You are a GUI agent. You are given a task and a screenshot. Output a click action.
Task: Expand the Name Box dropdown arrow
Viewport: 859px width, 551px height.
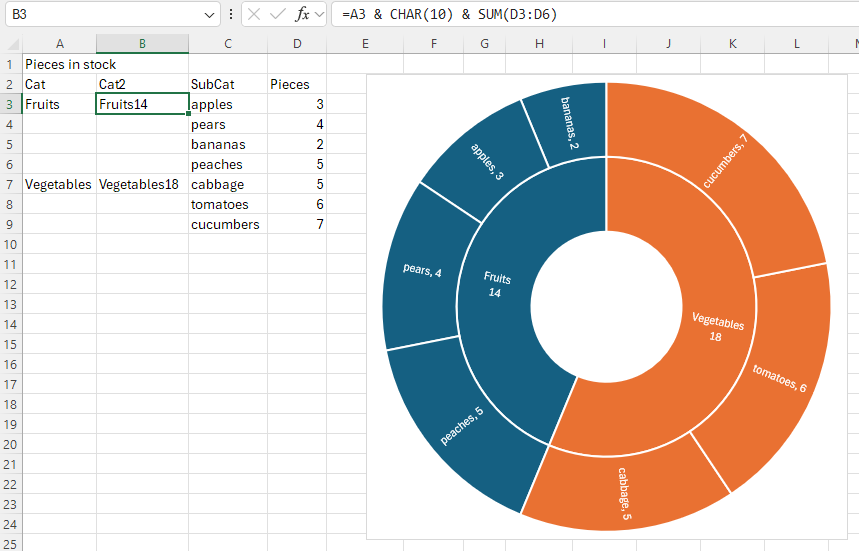(x=209, y=15)
